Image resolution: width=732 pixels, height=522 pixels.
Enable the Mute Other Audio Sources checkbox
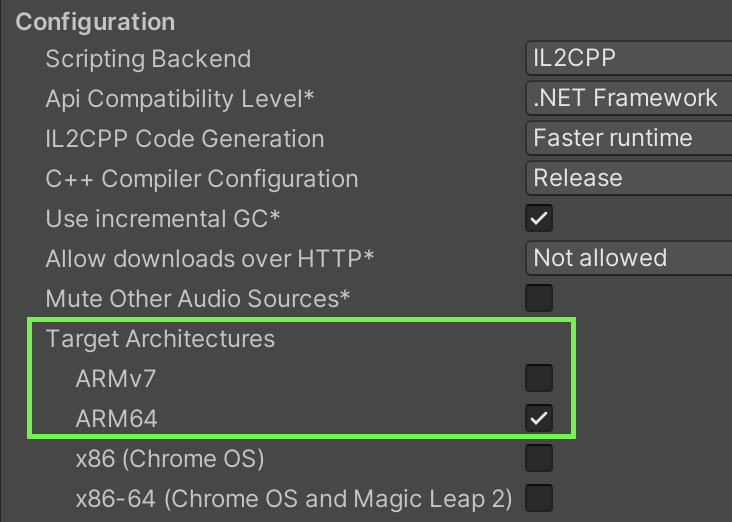[x=539, y=298]
